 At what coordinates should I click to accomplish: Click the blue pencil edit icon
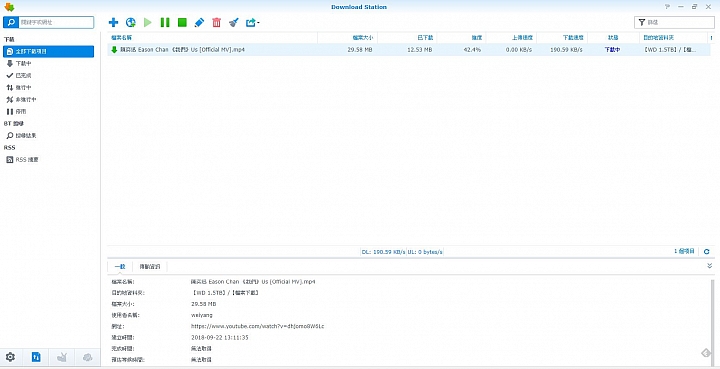[199, 22]
